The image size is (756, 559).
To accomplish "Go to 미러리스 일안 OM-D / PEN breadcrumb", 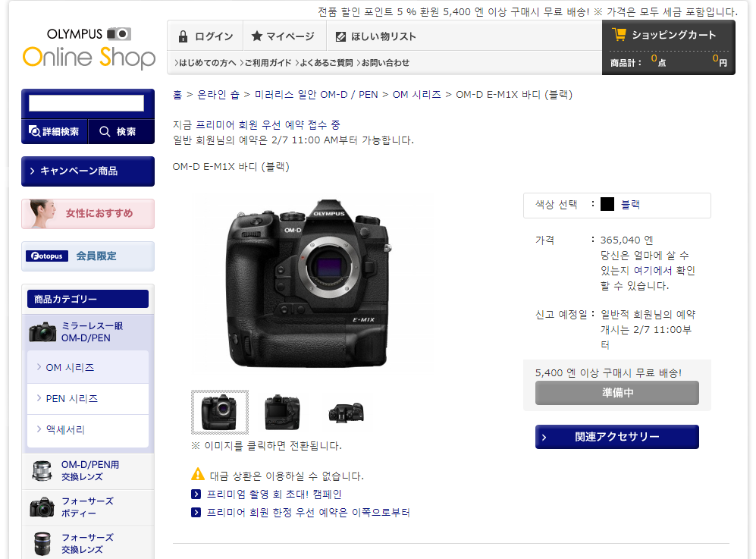I will (316, 95).
